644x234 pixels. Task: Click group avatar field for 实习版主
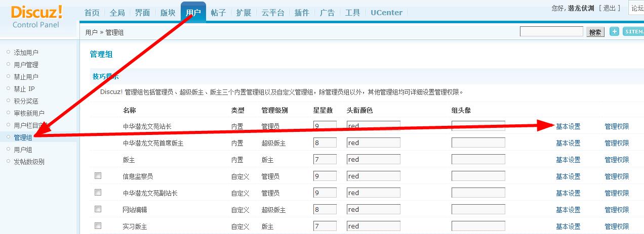[x=478, y=226]
